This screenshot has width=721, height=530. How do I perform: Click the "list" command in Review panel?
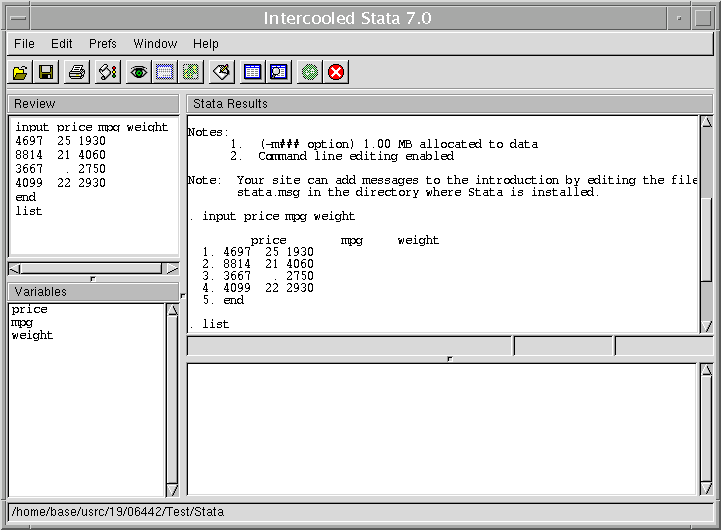click(29, 212)
